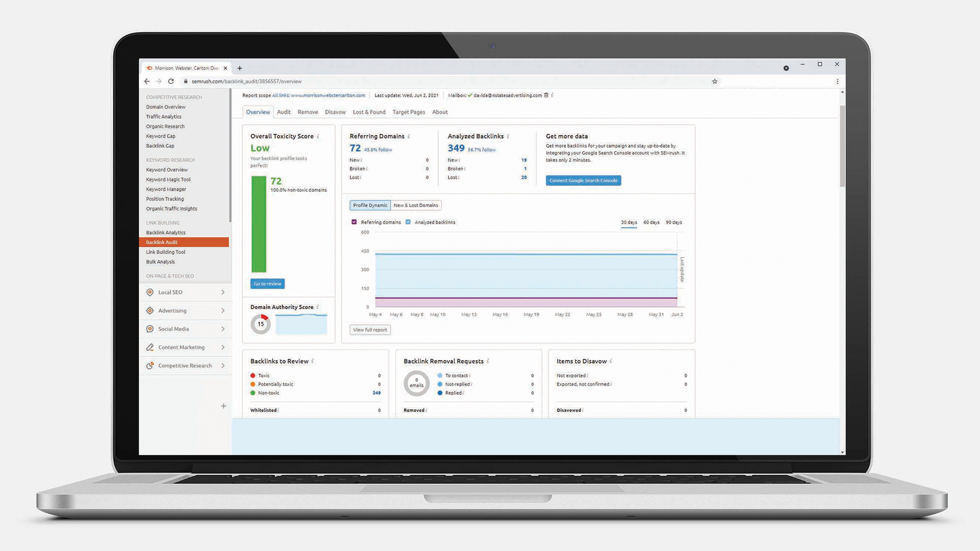980x551 pixels.
Task: Click the Go to review button
Action: 267,284
